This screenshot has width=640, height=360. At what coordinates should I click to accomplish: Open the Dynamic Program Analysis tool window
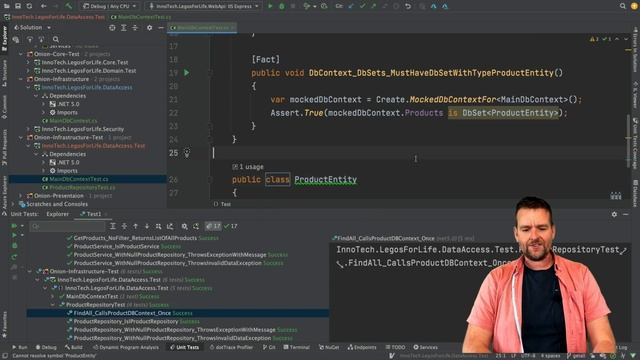pos(126,347)
